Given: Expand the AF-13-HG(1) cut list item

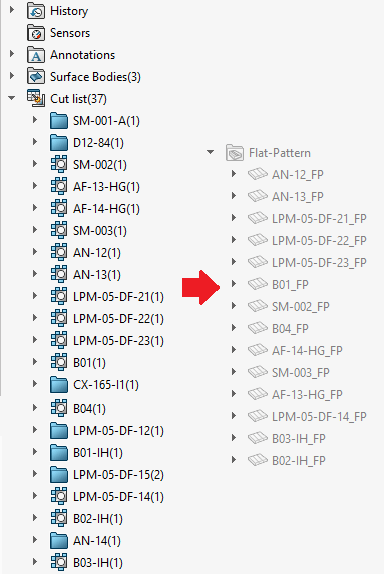Looking at the screenshot, I should (35, 186).
